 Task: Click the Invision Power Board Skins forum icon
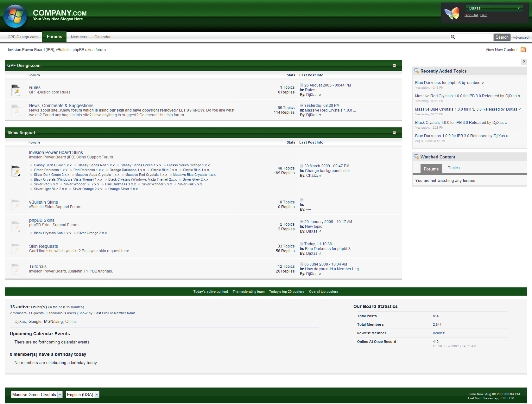click(16, 171)
